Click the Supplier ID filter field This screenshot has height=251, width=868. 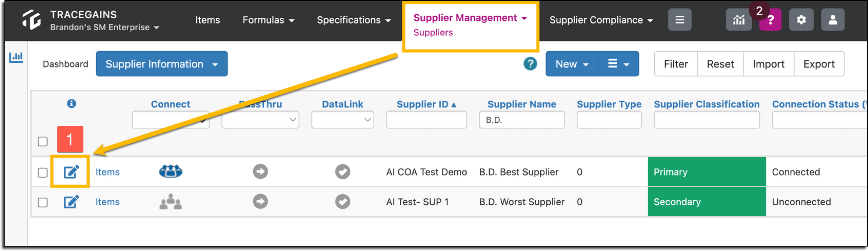tap(426, 120)
